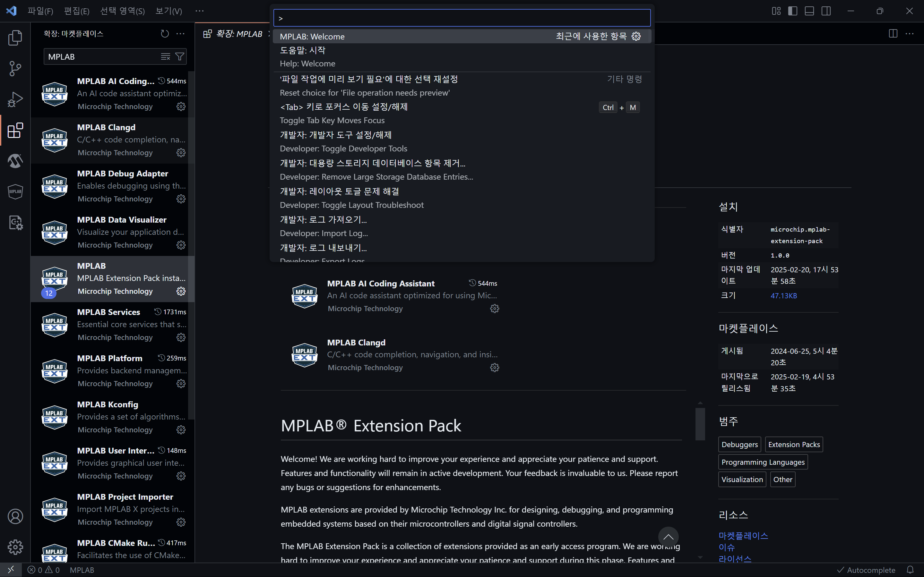Open the MPLAB badge activity bar view

coord(15,191)
